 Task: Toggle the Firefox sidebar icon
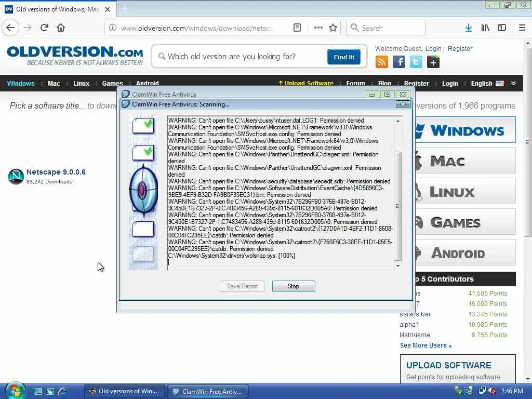pyautogui.click(x=502, y=28)
